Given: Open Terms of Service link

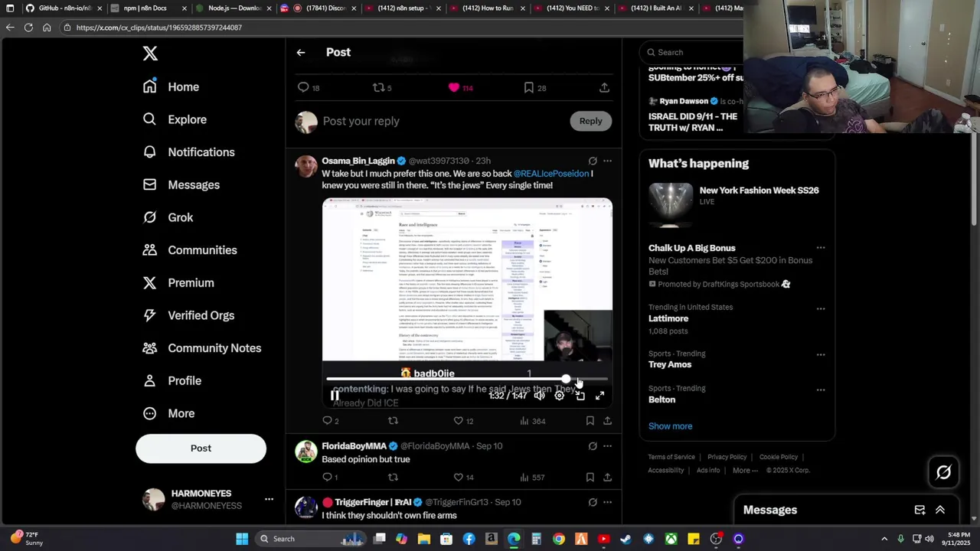Looking at the screenshot, I should click(671, 457).
